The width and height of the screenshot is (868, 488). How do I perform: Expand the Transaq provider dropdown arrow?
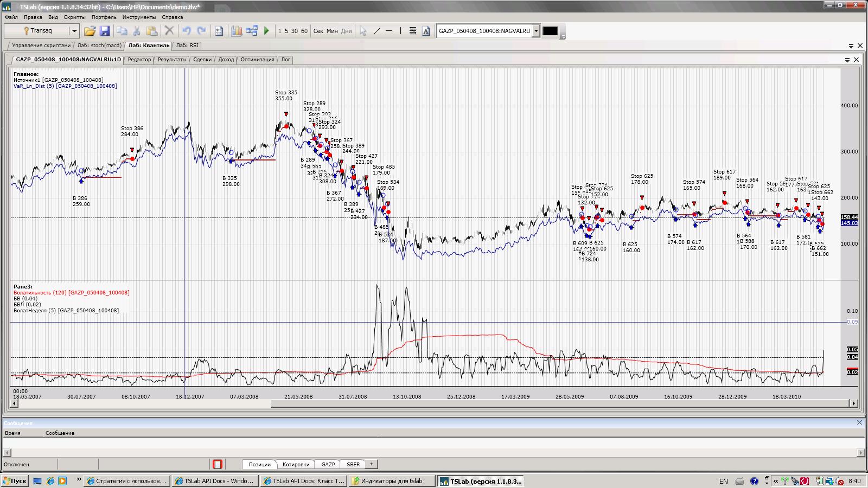74,31
